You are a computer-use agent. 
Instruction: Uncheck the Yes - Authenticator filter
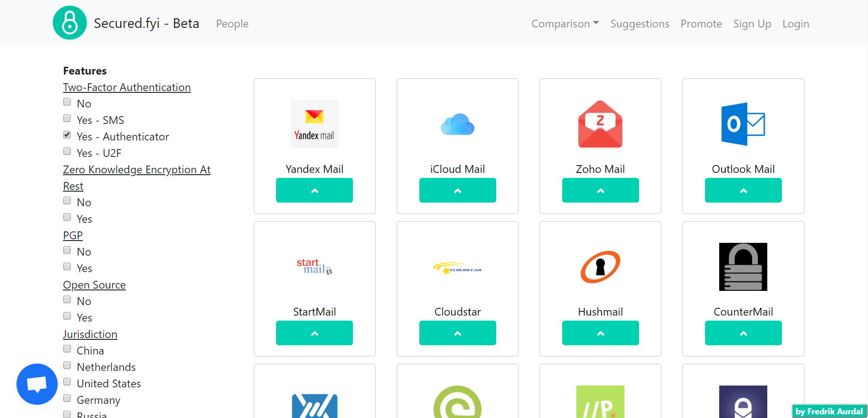[x=67, y=134]
